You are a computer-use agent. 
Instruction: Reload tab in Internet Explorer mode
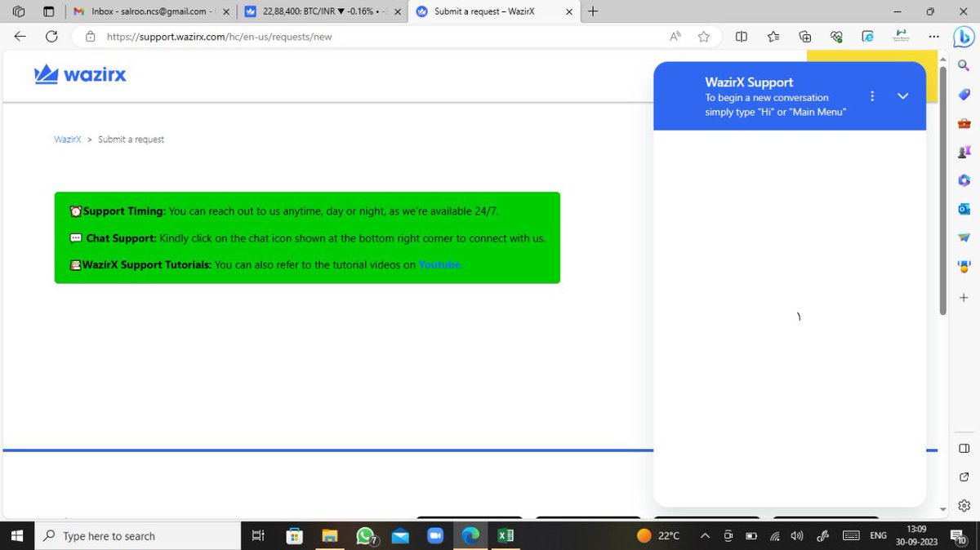coord(868,36)
